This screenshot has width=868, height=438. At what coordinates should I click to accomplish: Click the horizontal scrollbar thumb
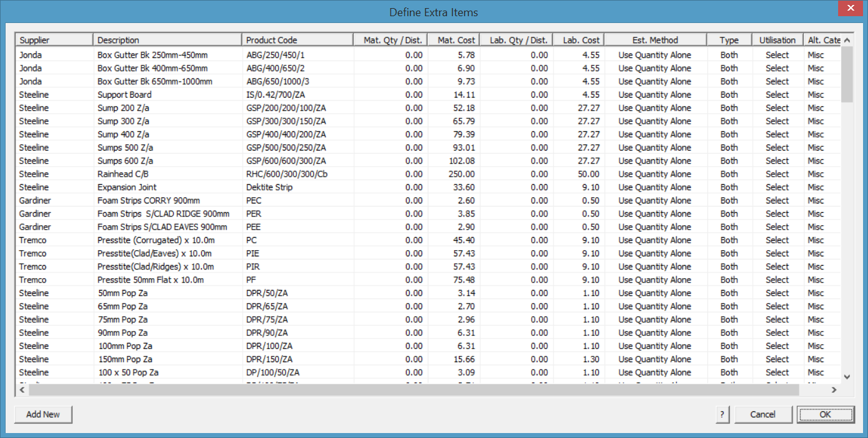pyautogui.click(x=414, y=389)
